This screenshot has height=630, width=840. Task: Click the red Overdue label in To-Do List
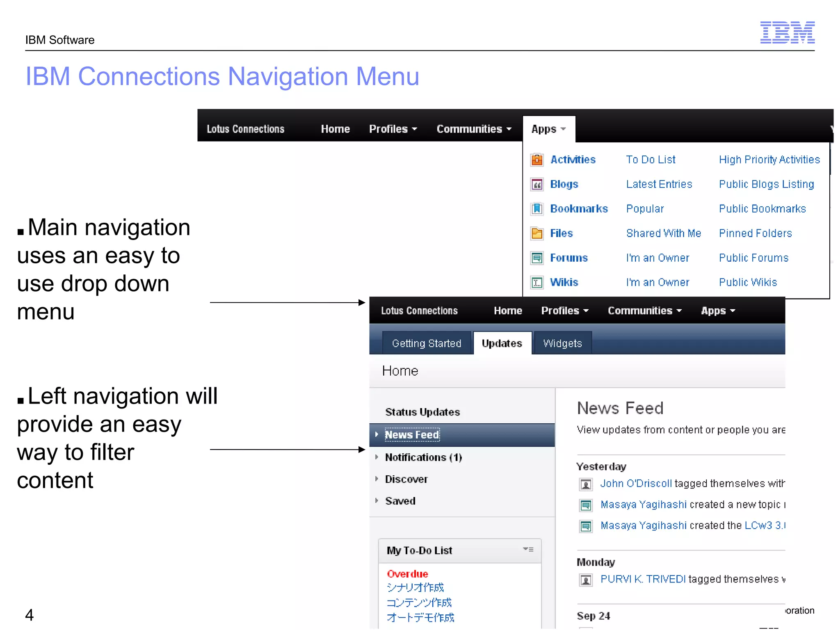pos(407,574)
